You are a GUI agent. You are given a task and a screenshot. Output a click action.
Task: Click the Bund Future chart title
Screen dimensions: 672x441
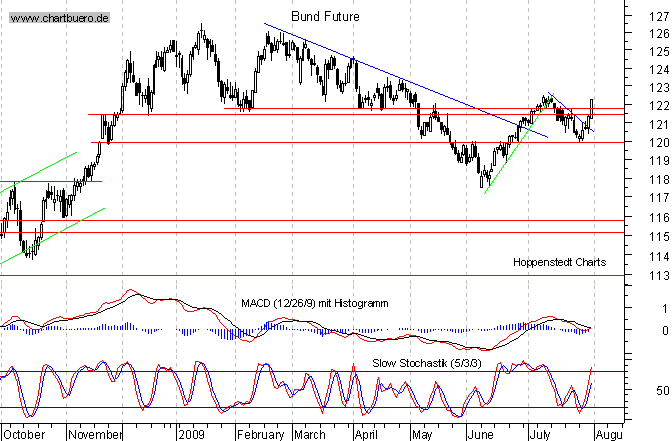coord(325,17)
